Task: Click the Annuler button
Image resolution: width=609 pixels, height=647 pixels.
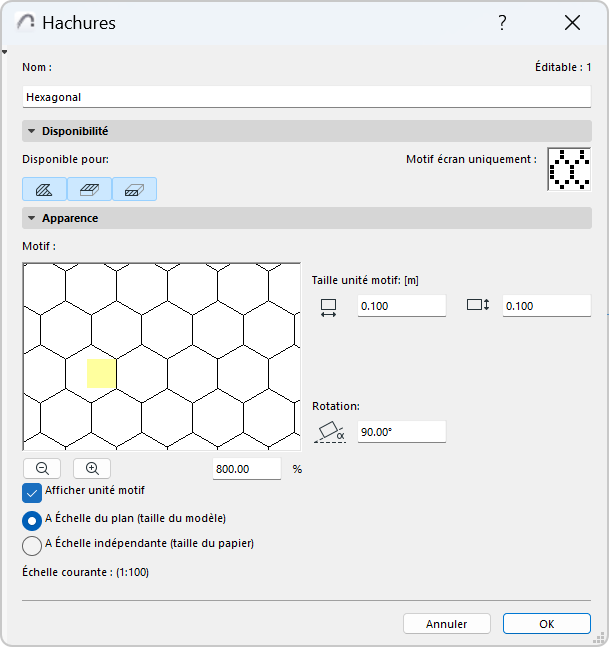Action: 446,624
